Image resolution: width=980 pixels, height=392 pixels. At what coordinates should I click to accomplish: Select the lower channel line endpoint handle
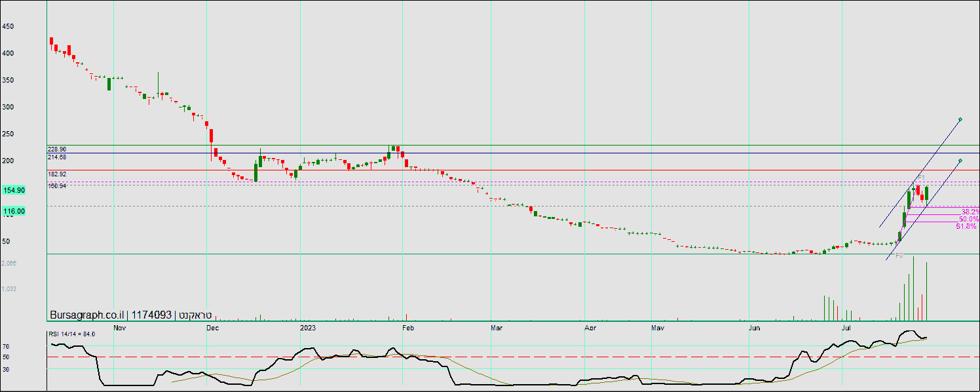(x=960, y=161)
